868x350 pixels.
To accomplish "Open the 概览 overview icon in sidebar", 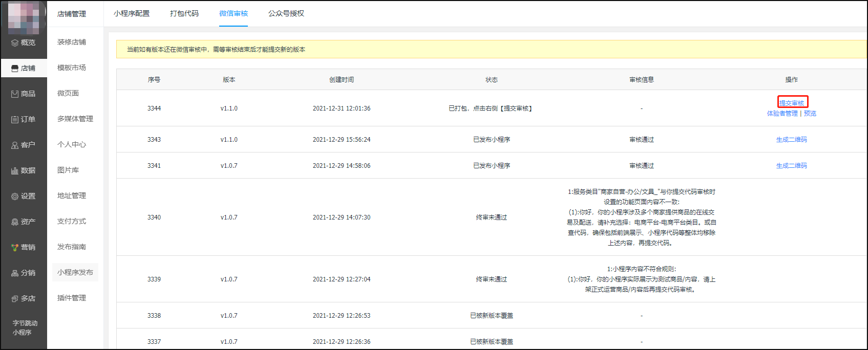I will (x=15, y=43).
